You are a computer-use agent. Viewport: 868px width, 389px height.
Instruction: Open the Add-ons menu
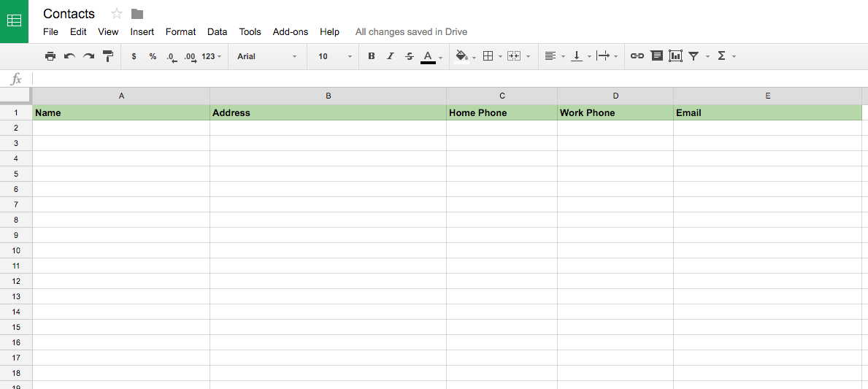[290, 32]
